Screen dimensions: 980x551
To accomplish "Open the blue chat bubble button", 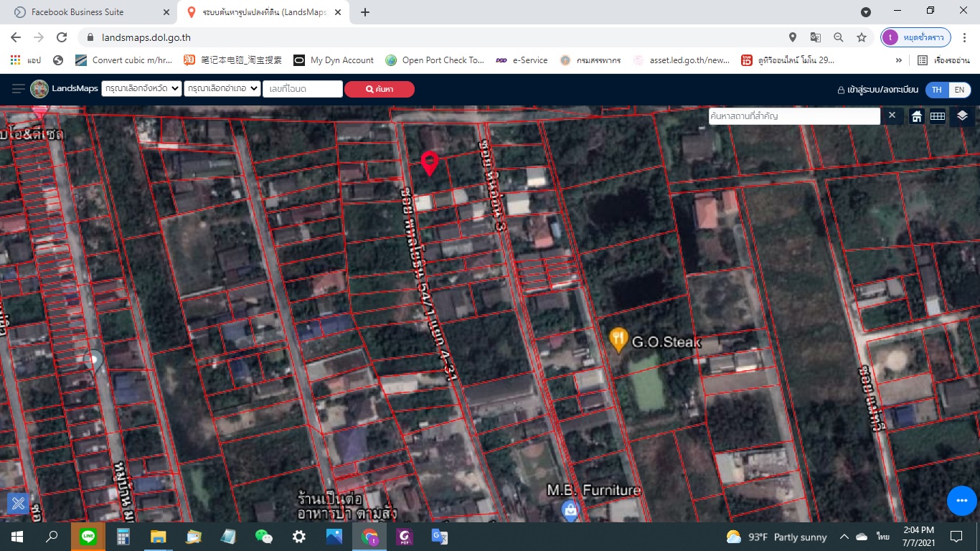I will pos(962,501).
